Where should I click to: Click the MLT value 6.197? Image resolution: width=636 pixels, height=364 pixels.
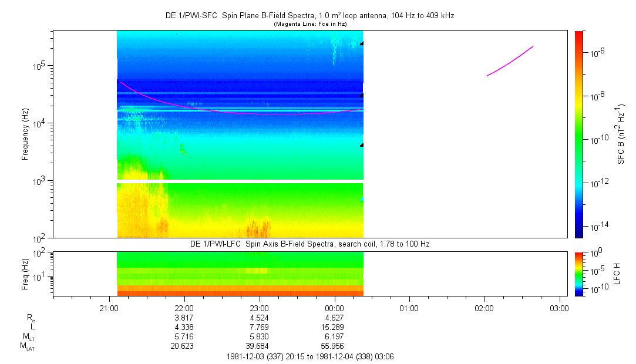[334, 337]
